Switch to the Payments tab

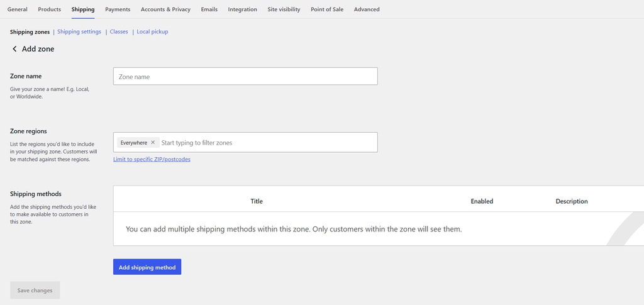[x=118, y=9]
